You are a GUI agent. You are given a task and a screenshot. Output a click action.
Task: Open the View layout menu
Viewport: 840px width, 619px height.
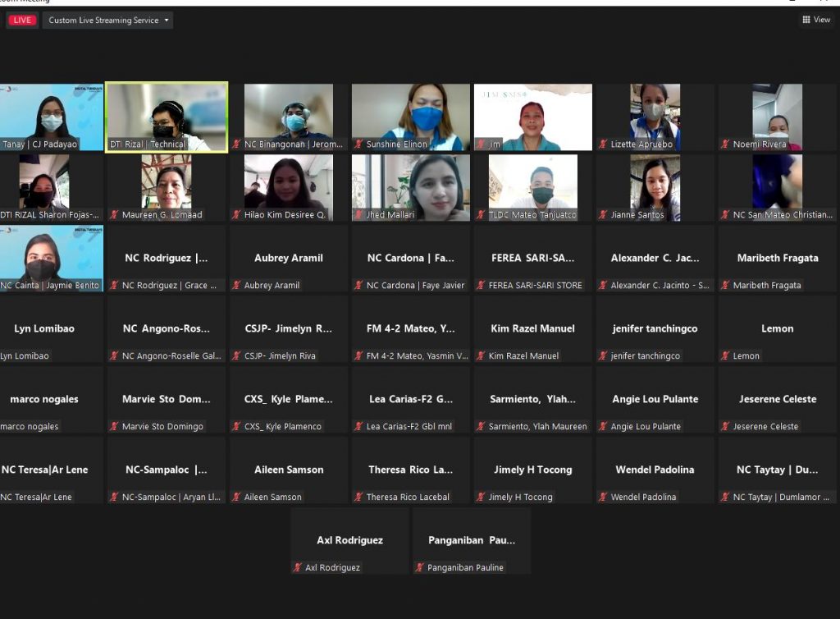816,20
